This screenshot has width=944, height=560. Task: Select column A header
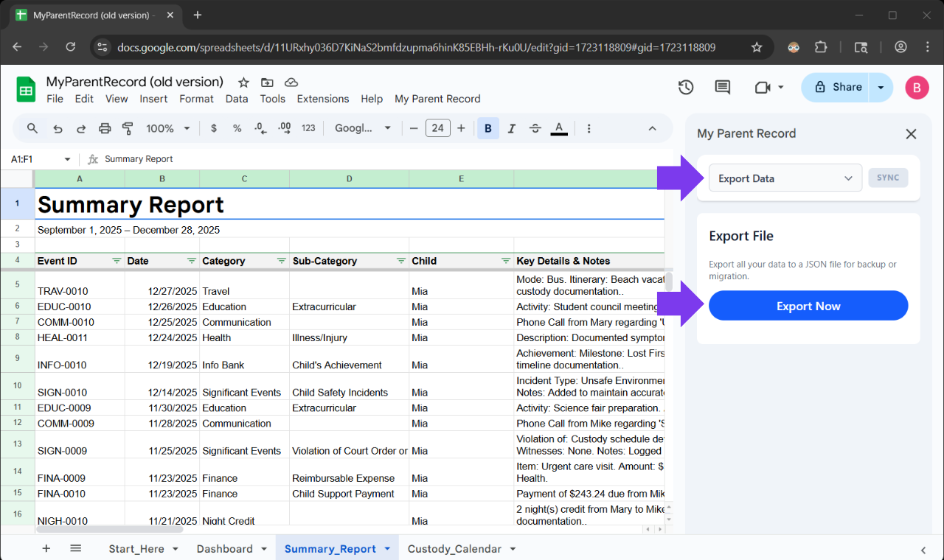click(80, 179)
